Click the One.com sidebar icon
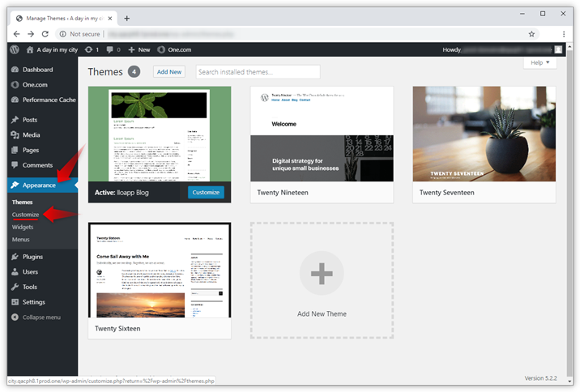580x392 pixels. tap(15, 85)
